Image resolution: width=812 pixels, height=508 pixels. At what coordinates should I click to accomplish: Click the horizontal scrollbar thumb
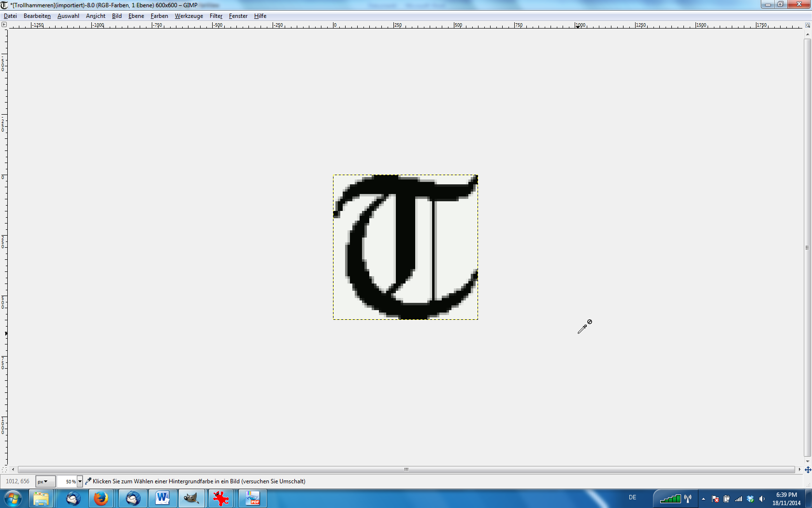(x=406, y=469)
